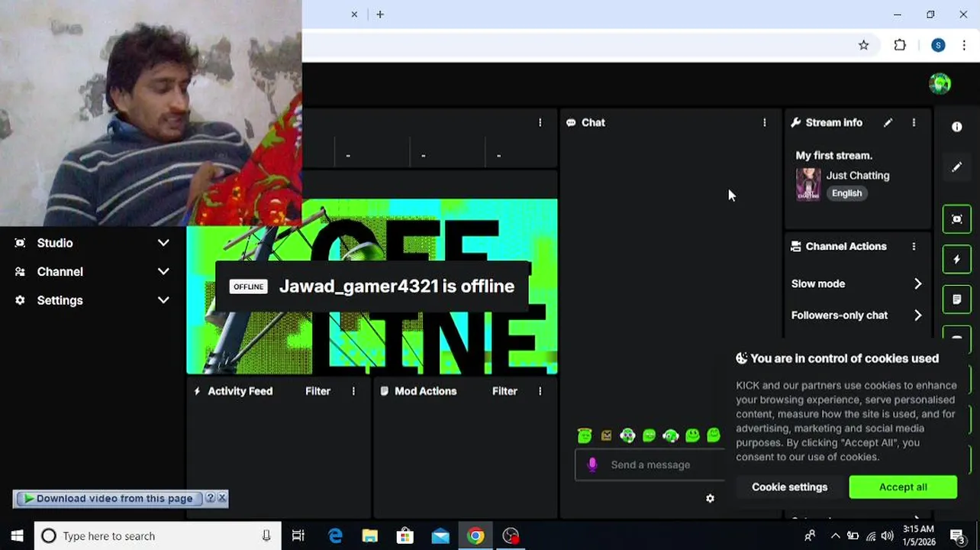Close the current Chrome tab
The image size is (980, 550).
click(354, 15)
